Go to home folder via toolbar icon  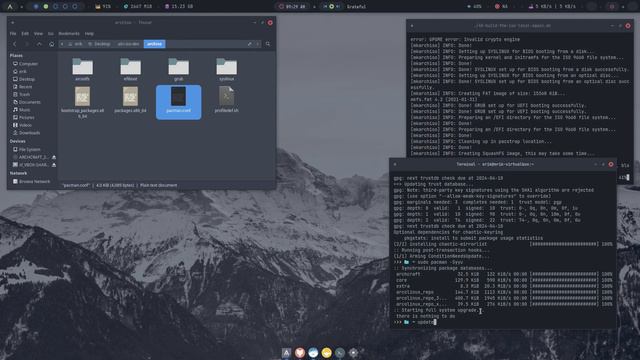(x=51, y=44)
